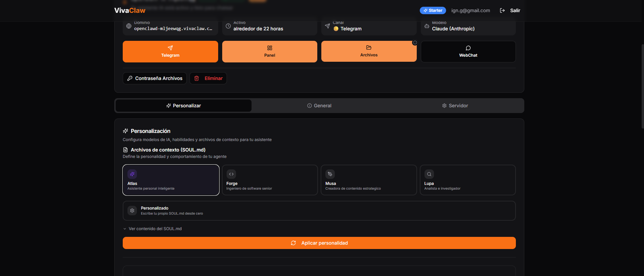This screenshot has height=276, width=644.
Task: Click the 'Define la personalidad y comportamiento' subtitle
Action: (x=175, y=157)
